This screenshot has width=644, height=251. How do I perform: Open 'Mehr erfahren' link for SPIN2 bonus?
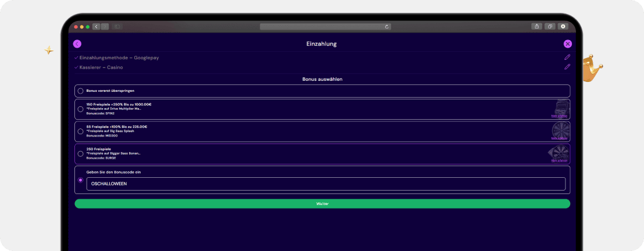pyautogui.click(x=559, y=116)
